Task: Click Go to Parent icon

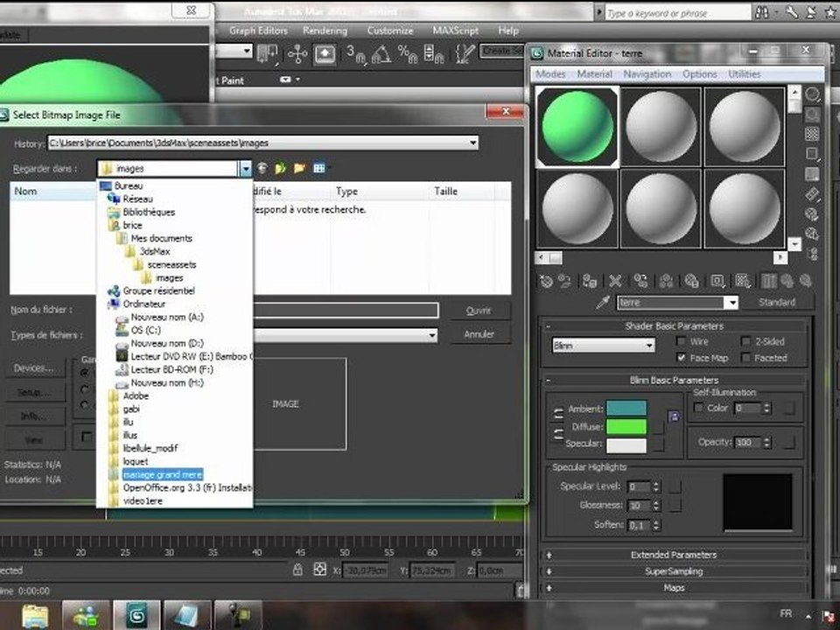Action: pos(787,281)
